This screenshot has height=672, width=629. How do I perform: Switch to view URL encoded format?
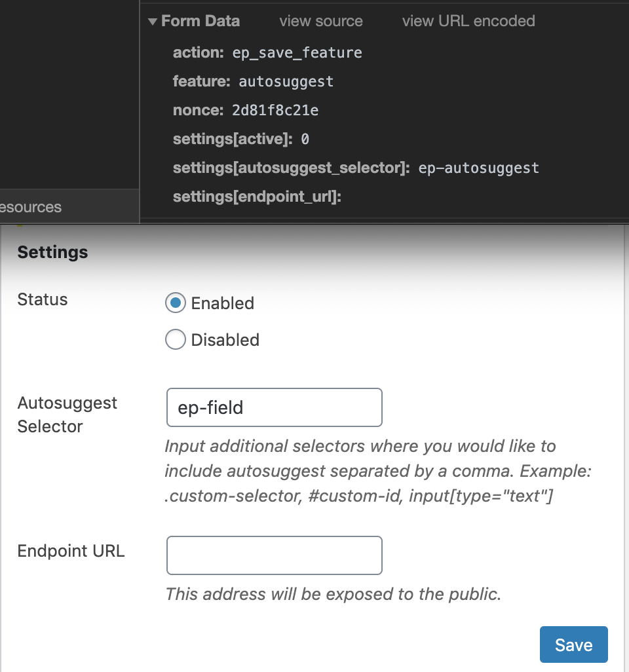468,21
